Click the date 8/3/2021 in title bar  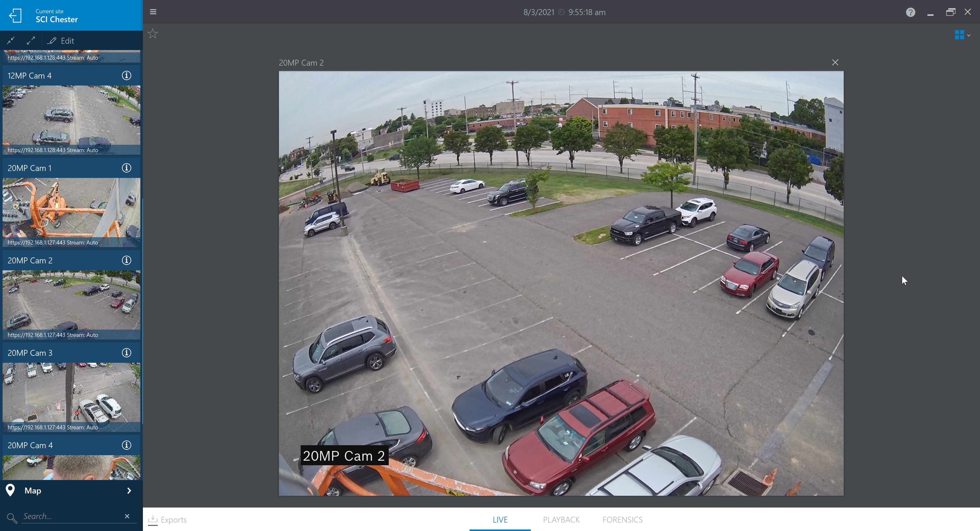(539, 12)
